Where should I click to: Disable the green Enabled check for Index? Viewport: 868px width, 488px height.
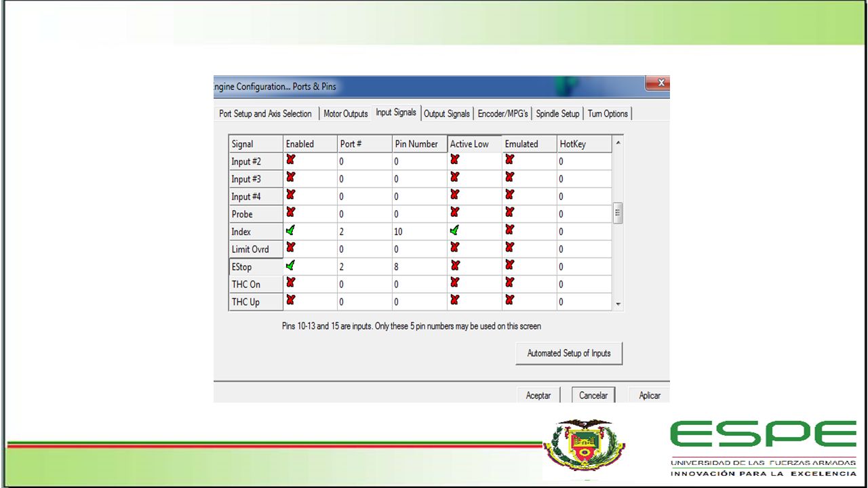click(x=291, y=230)
